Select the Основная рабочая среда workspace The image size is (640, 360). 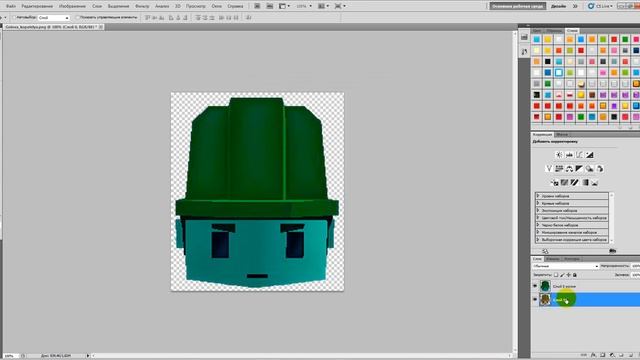[x=517, y=6]
